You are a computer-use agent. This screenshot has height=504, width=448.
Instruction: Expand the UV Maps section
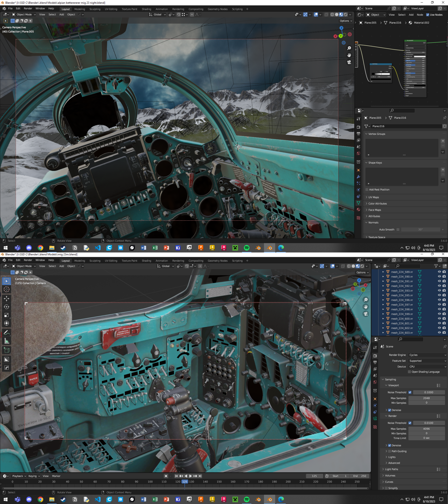[374, 197]
